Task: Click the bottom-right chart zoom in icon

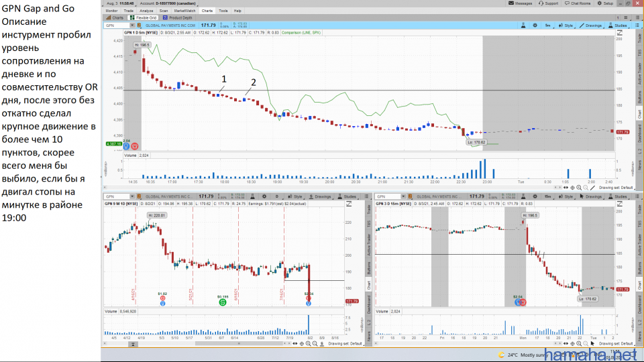Action: (x=579, y=343)
